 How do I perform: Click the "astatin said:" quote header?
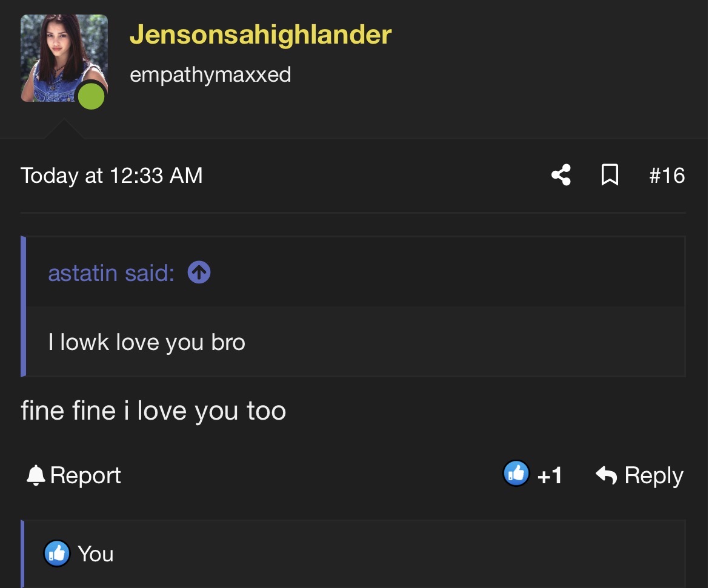point(112,273)
